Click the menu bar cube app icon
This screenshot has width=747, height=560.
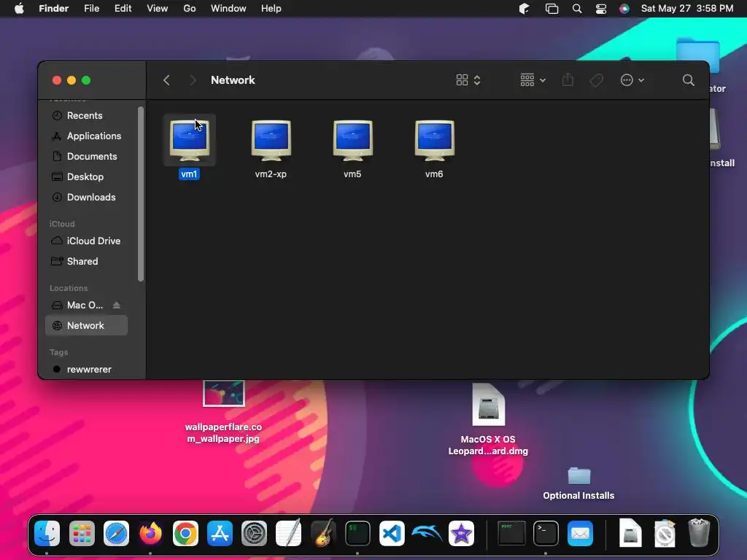(x=524, y=9)
